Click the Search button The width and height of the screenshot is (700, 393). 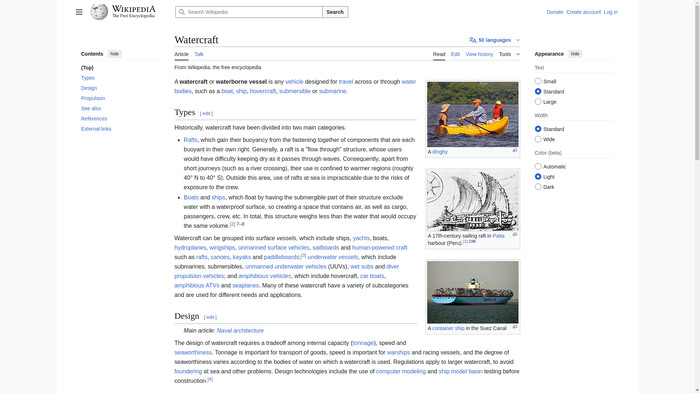click(x=335, y=12)
